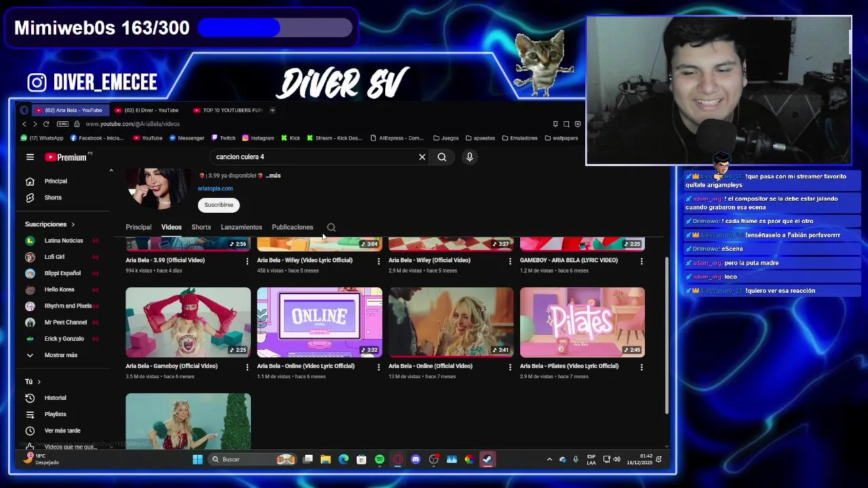Play the Pilates video thumbnail
Image resolution: width=868 pixels, height=488 pixels.
click(583, 322)
